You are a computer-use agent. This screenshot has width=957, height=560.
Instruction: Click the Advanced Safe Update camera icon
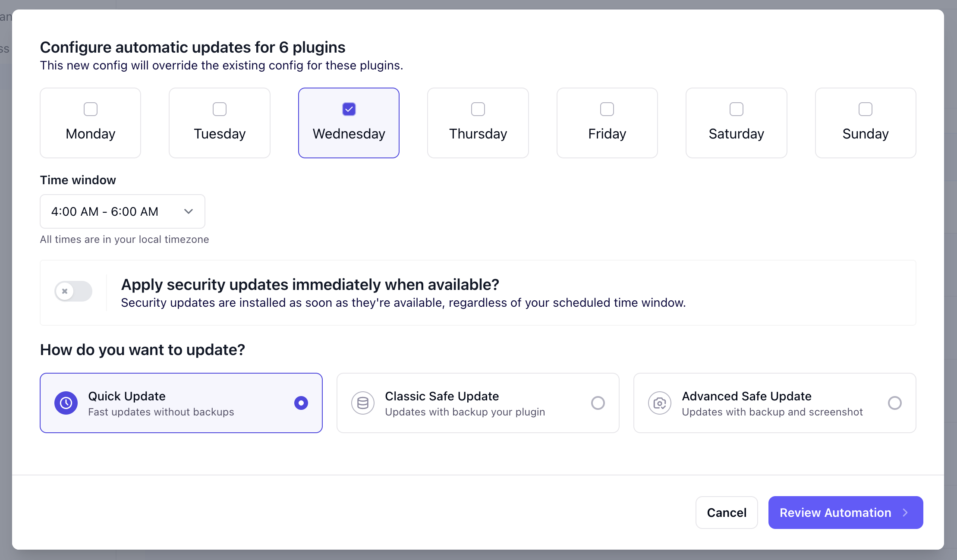[x=660, y=403]
